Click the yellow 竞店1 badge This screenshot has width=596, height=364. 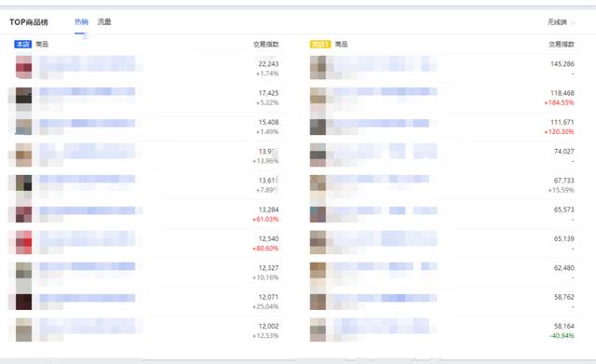pos(320,44)
